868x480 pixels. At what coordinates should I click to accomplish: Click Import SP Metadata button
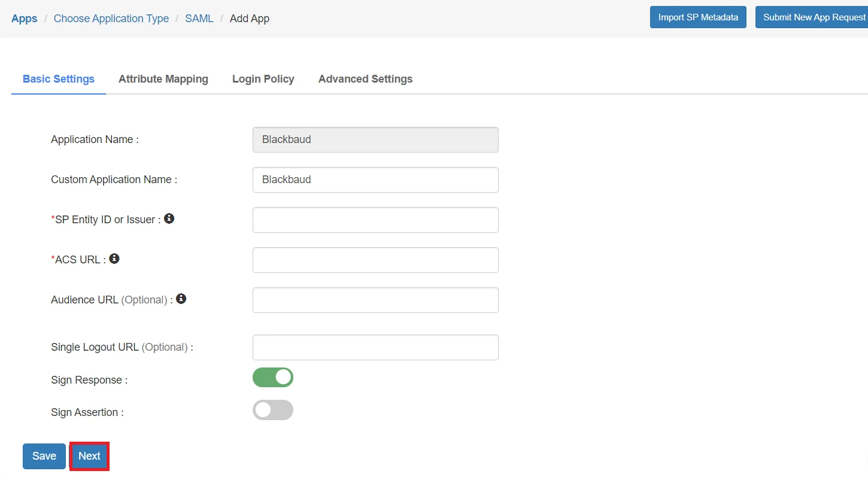698,17
